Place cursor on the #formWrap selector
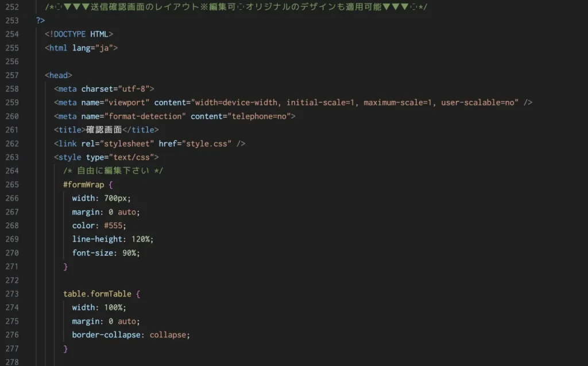The image size is (588, 366). coord(83,185)
